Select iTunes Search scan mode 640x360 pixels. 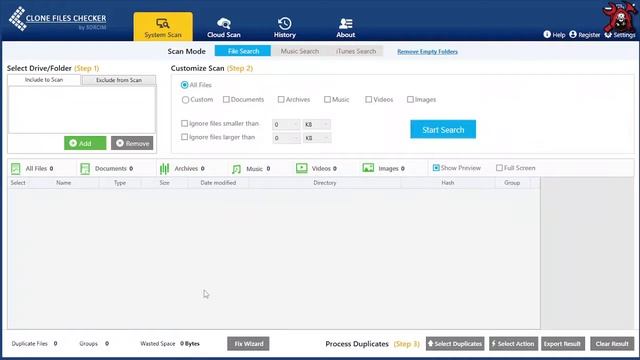coord(356,51)
